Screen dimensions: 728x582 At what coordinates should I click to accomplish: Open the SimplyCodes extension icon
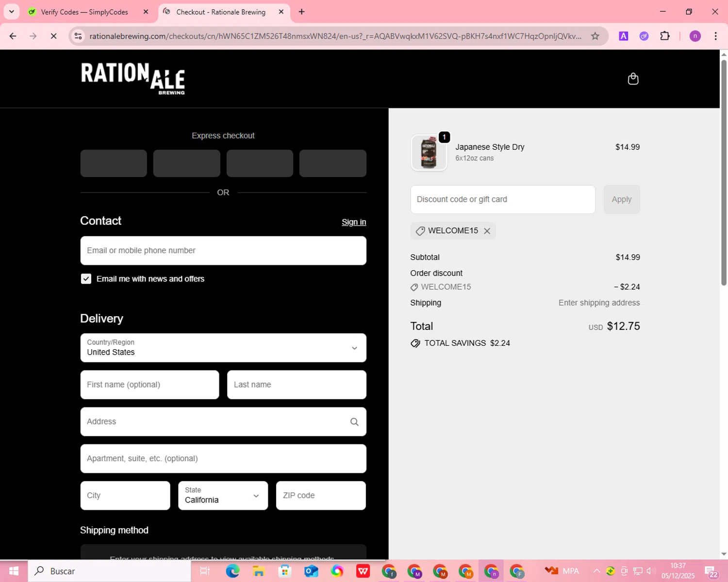[644, 36]
